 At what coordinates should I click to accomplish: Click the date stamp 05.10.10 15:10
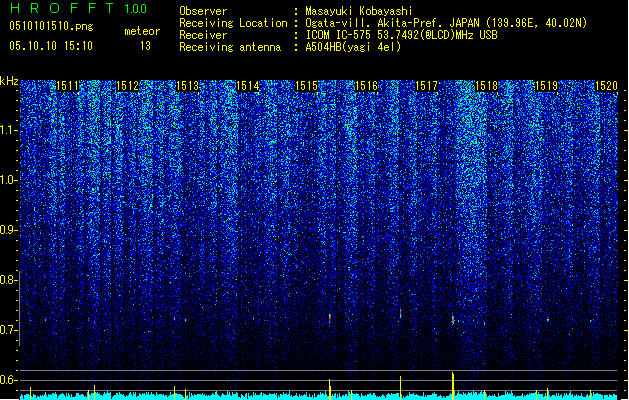click(x=51, y=46)
